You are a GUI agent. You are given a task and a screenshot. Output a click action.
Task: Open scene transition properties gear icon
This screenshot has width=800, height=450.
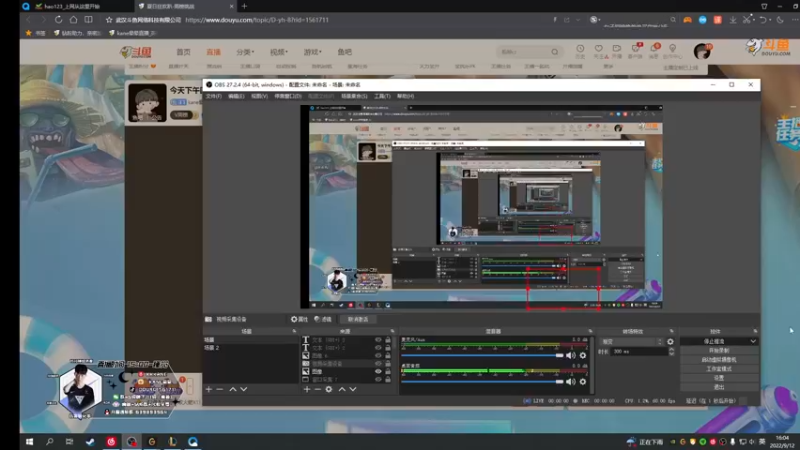pyautogui.click(x=670, y=342)
